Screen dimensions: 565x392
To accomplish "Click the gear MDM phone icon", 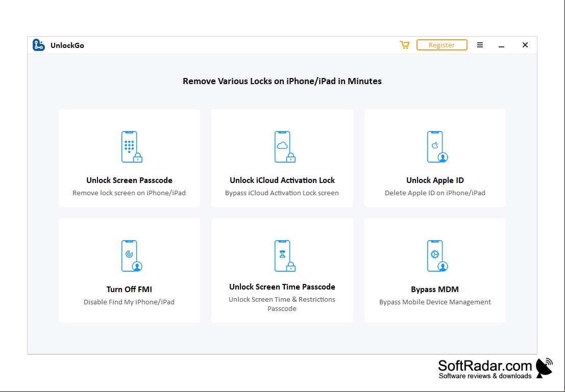I will [x=437, y=256].
